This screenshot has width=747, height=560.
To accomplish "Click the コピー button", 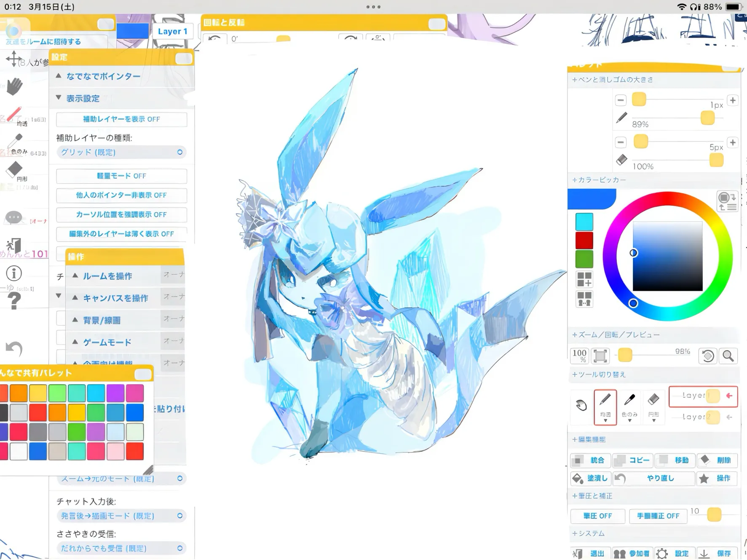I will (632, 461).
